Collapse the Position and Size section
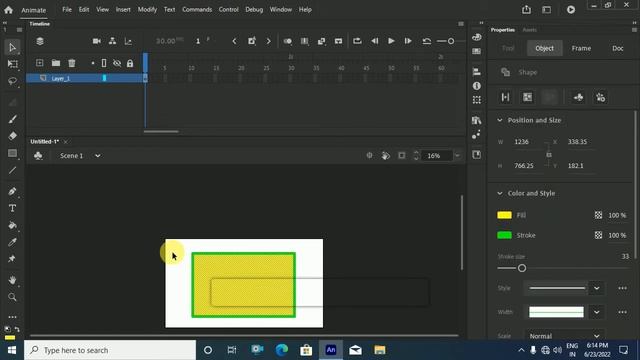Viewport: 640px width, 360px height. pos(500,120)
